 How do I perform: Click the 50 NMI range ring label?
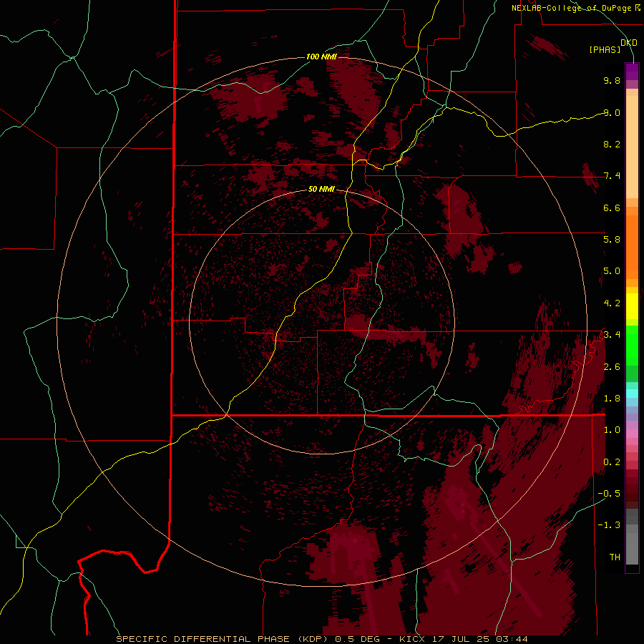pos(321,189)
